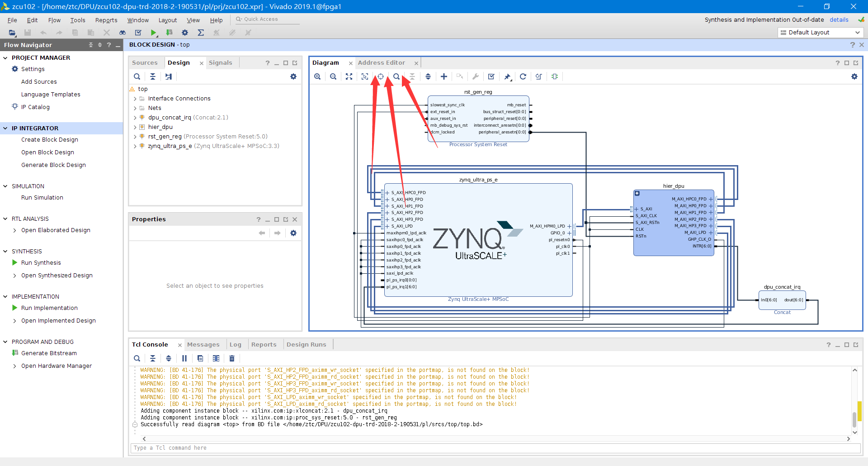Screen dimensions: 868x466
Task: Expand zynq_ultra_ps_e tree node
Action: [x=135, y=146]
